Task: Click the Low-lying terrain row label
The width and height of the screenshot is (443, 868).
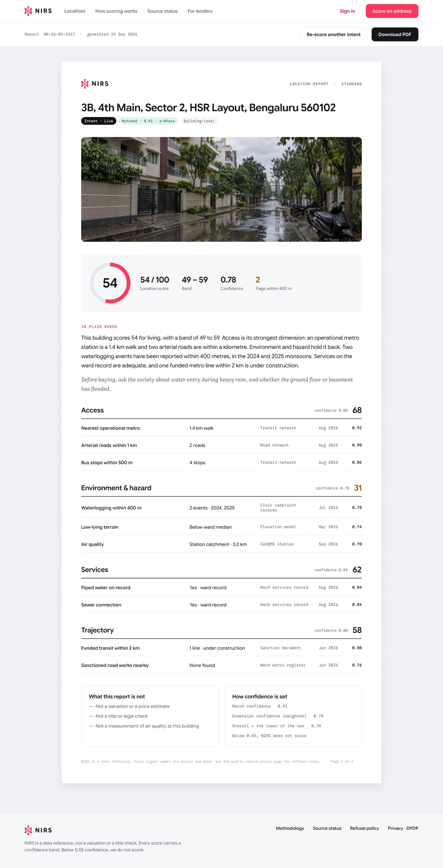Action: (x=100, y=527)
